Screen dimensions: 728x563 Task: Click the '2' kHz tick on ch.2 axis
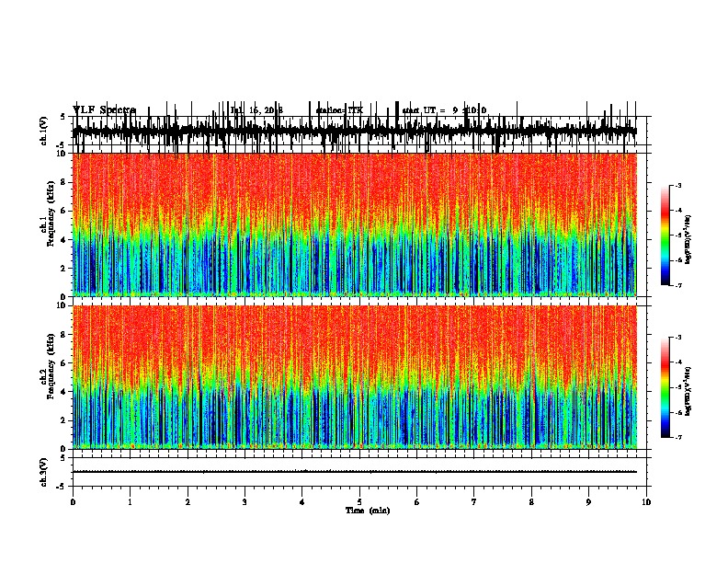(63, 420)
